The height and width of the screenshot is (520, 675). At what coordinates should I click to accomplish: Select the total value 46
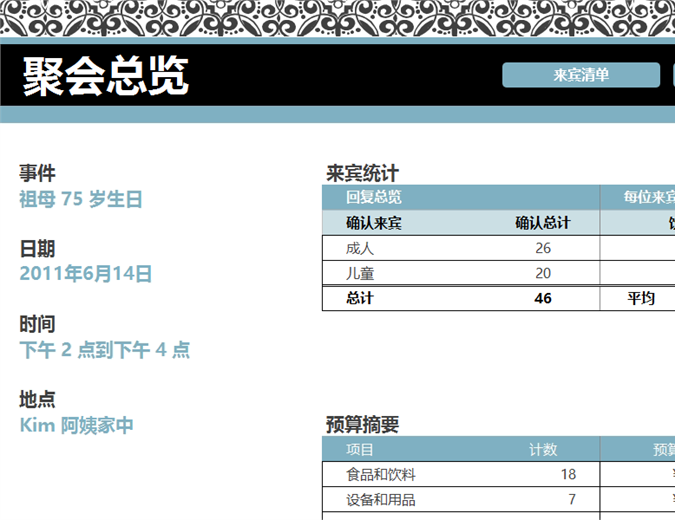tap(543, 298)
